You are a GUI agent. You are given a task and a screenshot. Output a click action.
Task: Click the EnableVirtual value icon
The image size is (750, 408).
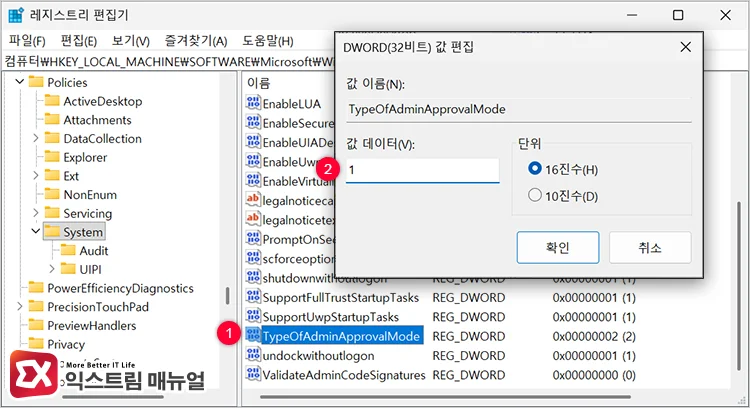tap(253, 180)
